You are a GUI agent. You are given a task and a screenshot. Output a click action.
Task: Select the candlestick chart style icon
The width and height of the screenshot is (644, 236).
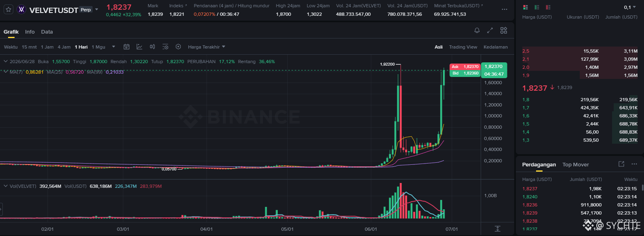(x=152, y=47)
